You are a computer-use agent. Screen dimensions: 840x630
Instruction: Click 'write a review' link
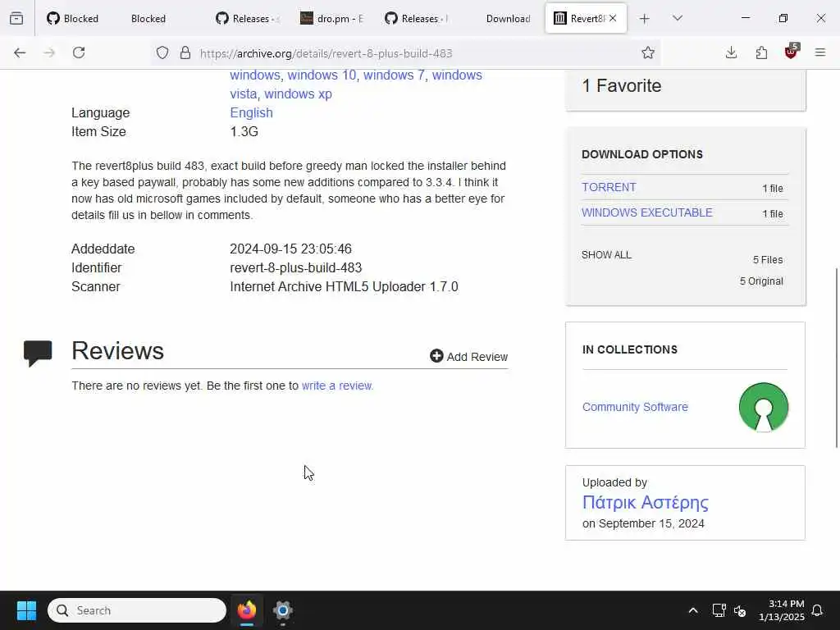(x=337, y=386)
